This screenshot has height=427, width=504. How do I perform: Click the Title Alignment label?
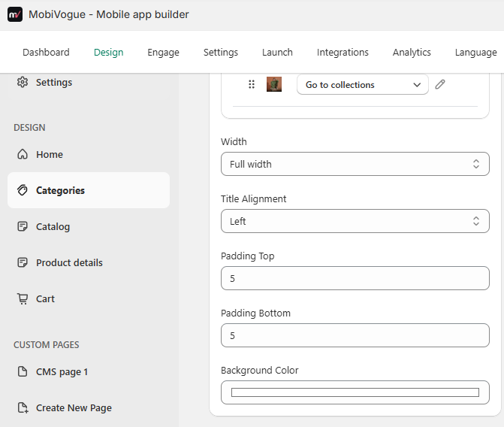point(253,199)
